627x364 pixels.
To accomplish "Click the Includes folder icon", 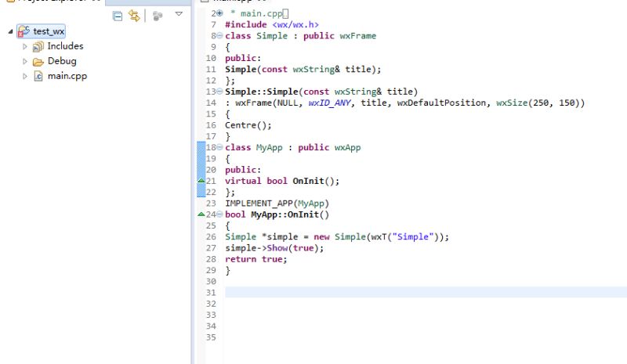I will click(x=38, y=47).
